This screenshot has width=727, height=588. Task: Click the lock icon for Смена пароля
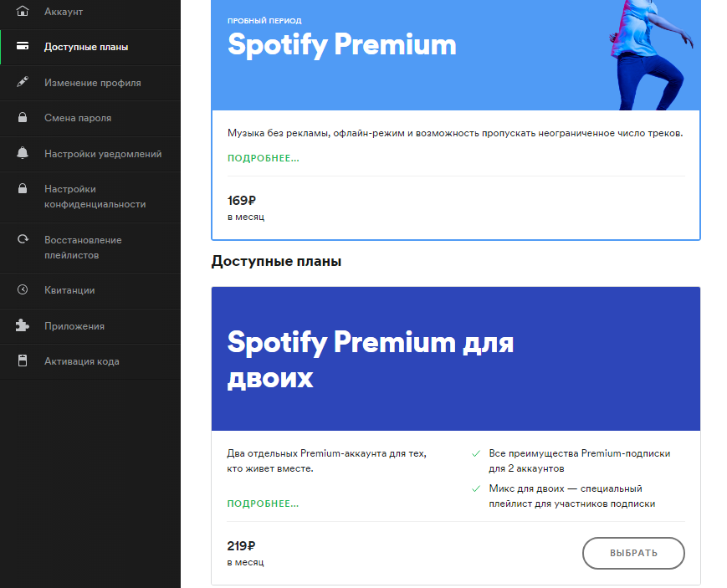coord(23,117)
